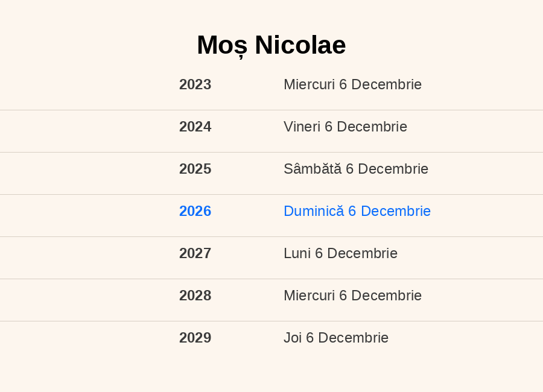This screenshot has height=392, width=543.
Task: Select the 2023 year label
Action: pyautogui.click(x=195, y=84)
